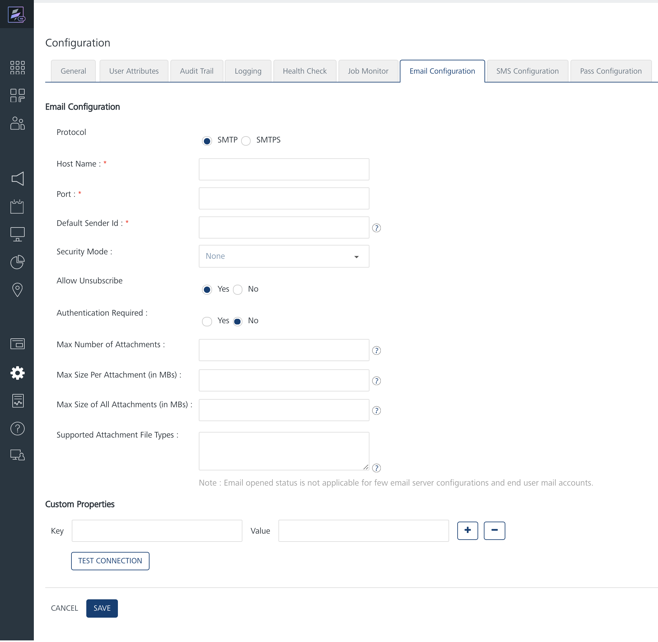The height and width of the screenshot is (642, 658).
Task: Focus the Default Sender Id field
Action: tap(284, 228)
